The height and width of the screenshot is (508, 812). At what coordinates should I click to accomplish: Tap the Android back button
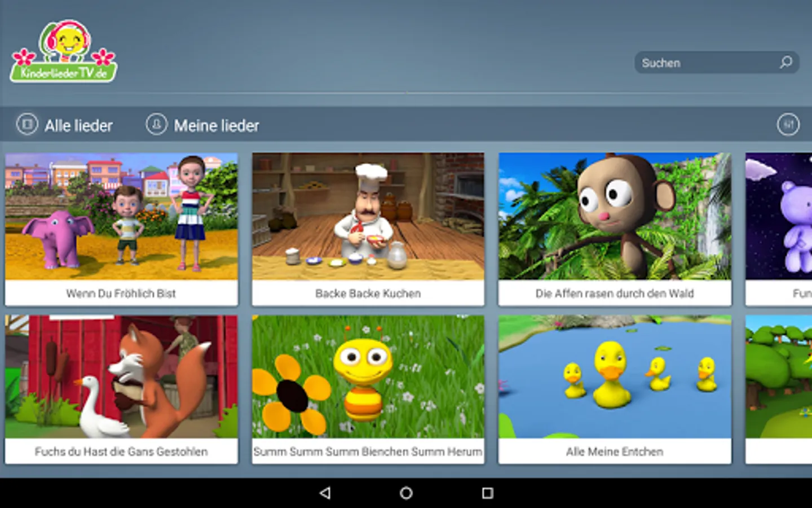325,493
